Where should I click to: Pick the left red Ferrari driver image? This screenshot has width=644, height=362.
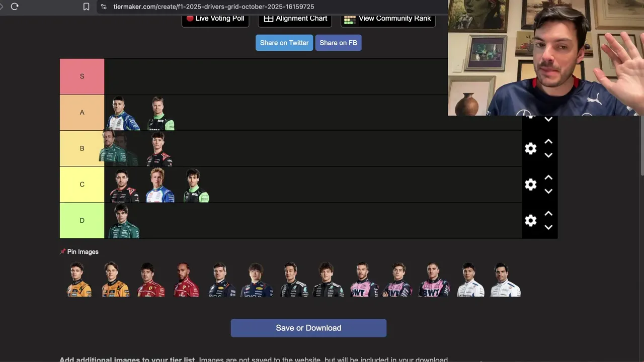coord(150,280)
